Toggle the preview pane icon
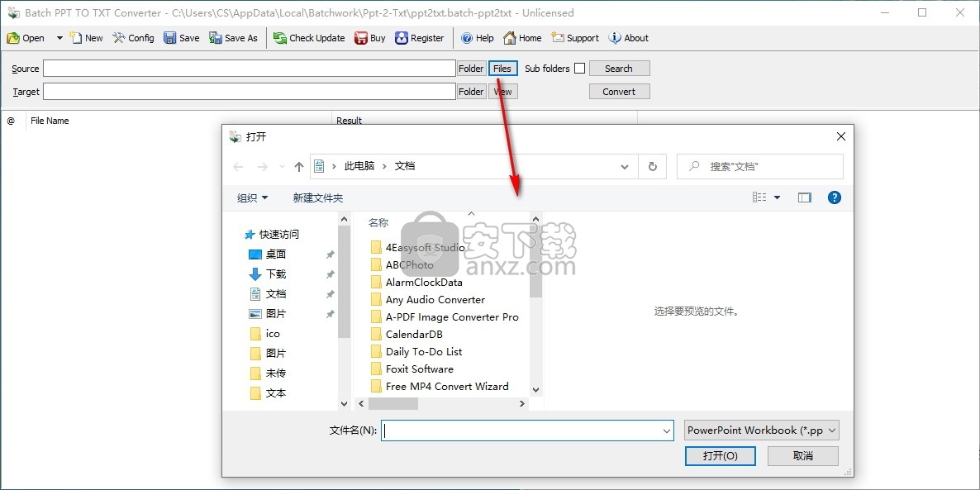Screen dimensions: 980x490 (x=804, y=197)
